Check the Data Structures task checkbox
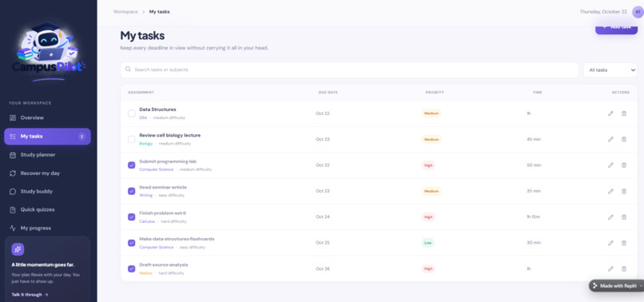 pos(131,113)
